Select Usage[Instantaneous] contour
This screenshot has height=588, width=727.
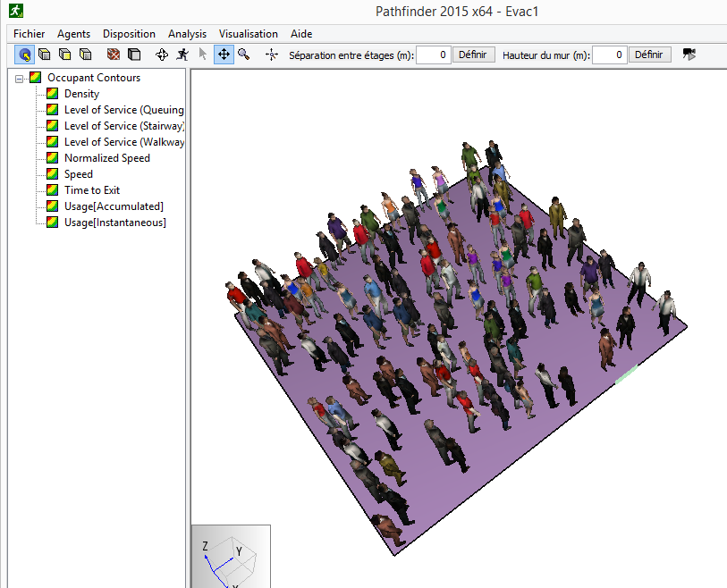(115, 223)
